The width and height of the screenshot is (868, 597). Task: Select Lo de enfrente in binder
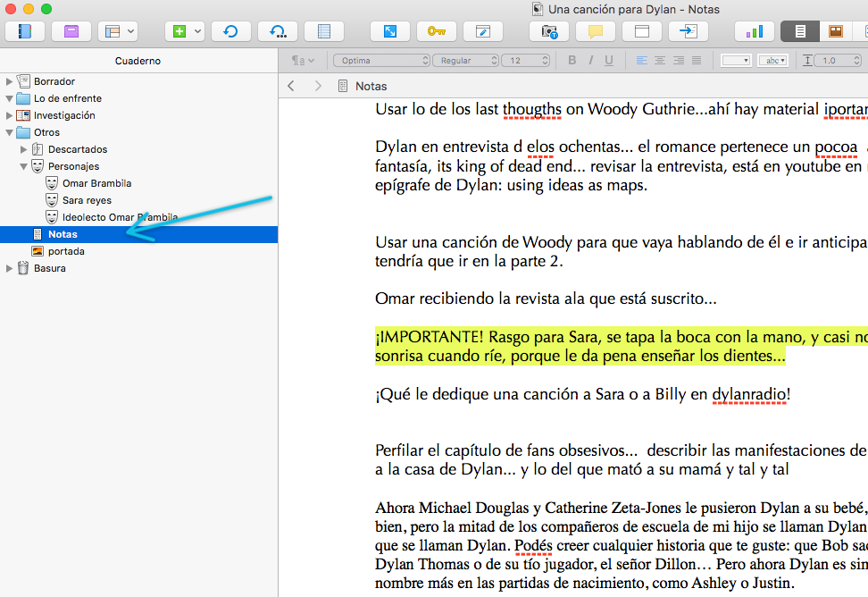click(68, 98)
